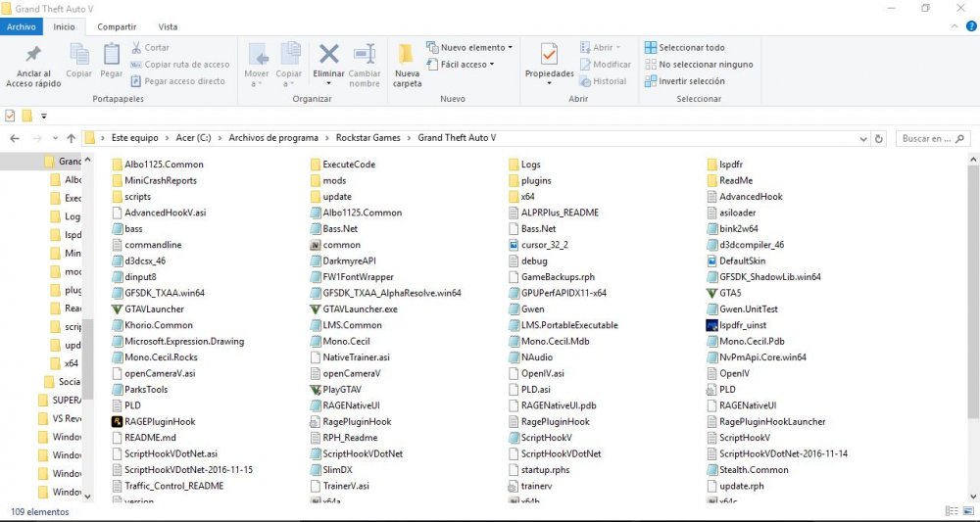
Task: Select the OpenIV.asi file
Action: click(537, 373)
